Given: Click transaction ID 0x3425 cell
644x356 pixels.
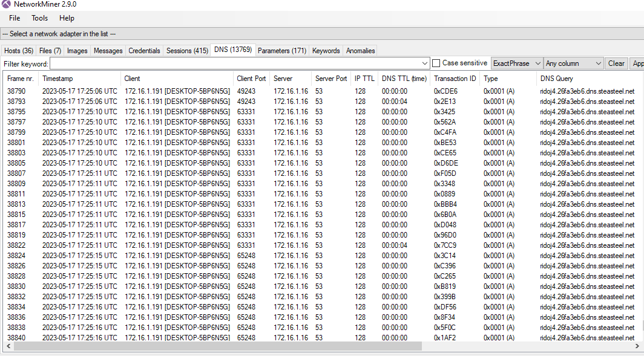Looking at the screenshot, I should pyautogui.click(x=444, y=112).
